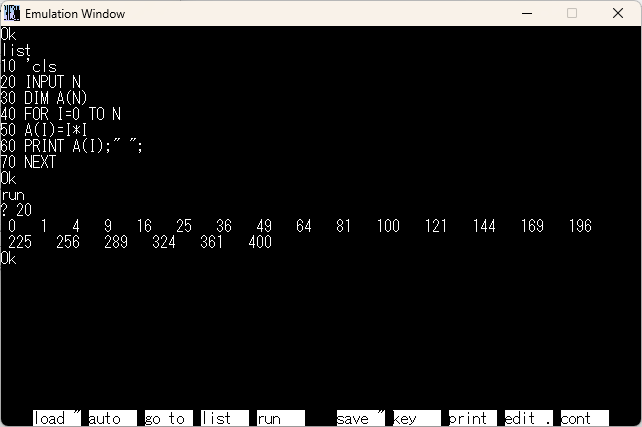Click the 'save' function key label
The image size is (642, 427).
(360, 418)
